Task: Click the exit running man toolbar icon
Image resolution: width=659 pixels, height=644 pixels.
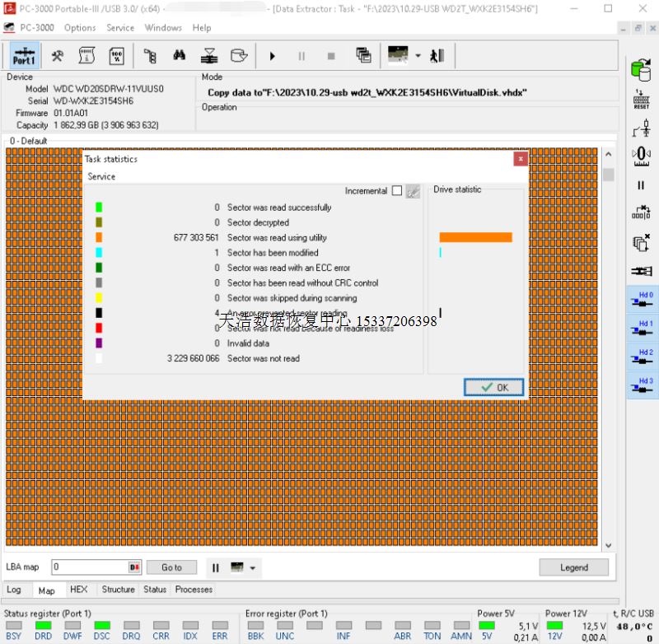Action: click(437, 56)
